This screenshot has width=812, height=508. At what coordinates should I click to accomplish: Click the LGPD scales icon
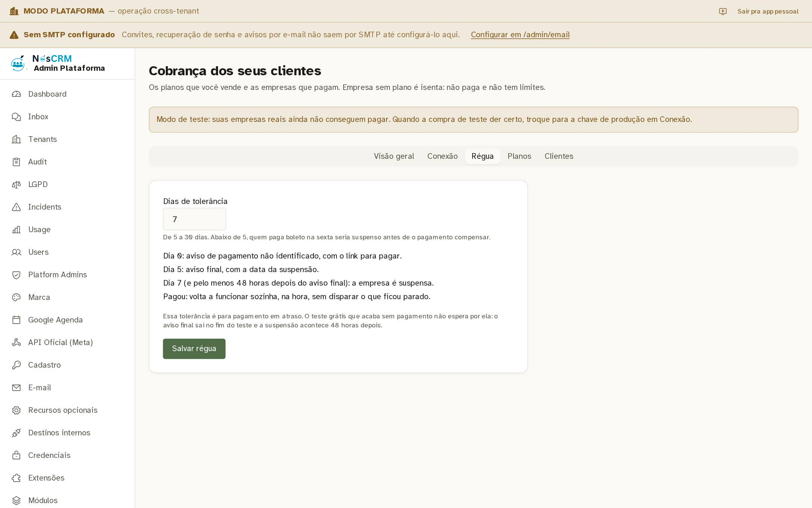click(16, 184)
